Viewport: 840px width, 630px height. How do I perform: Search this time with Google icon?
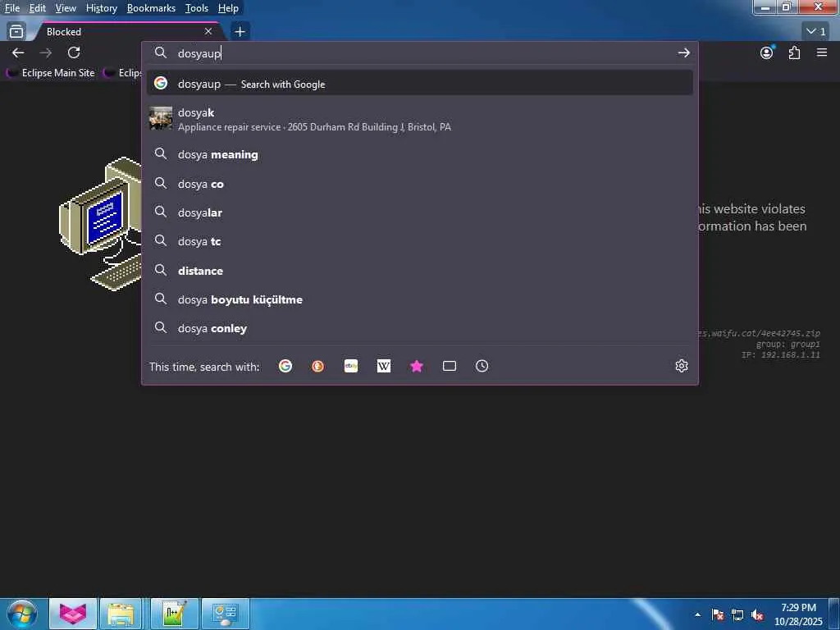pyautogui.click(x=285, y=366)
